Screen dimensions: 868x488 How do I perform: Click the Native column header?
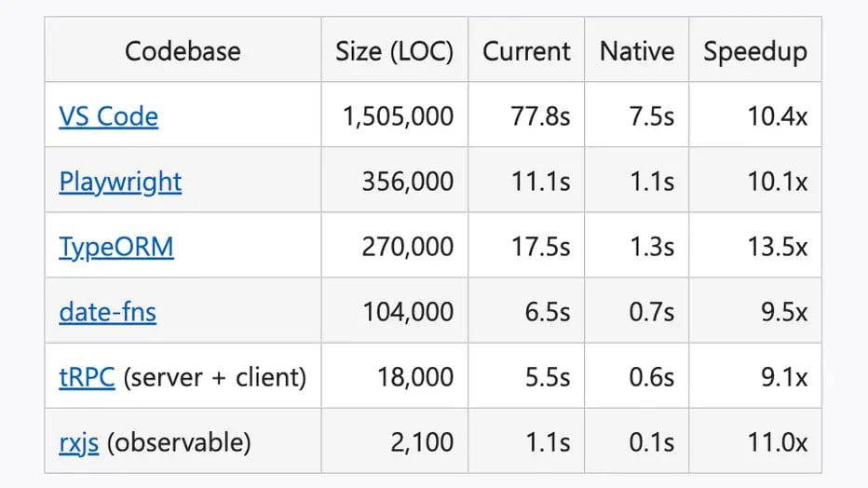(637, 50)
